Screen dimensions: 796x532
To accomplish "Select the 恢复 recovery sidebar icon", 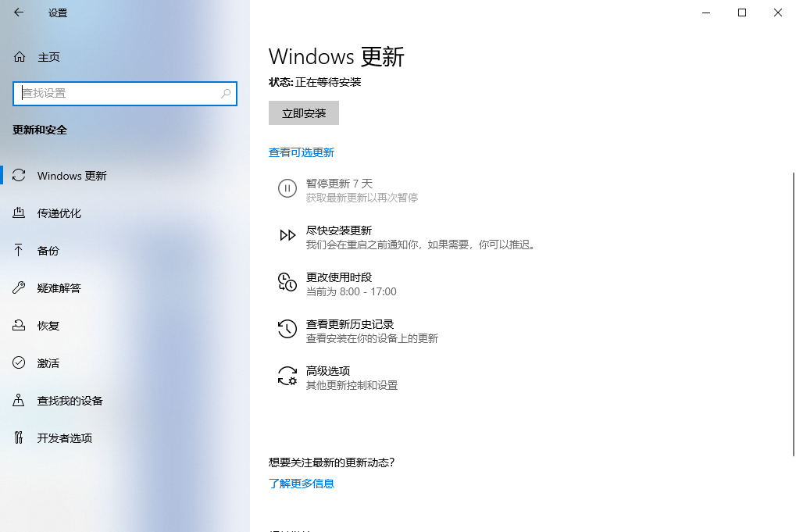I will pyautogui.click(x=19, y=325).
